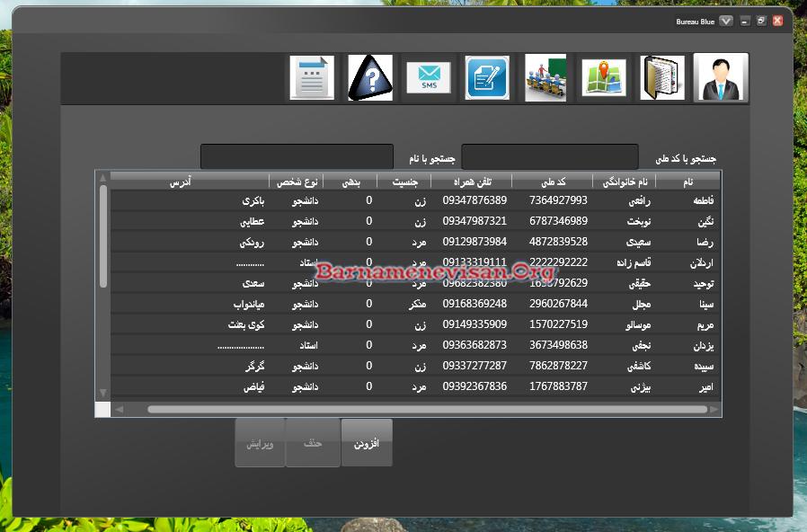Select national code 2960267844
Image resolution: width=807 pixels, height=532 pixels.
[x=558, y=304]
